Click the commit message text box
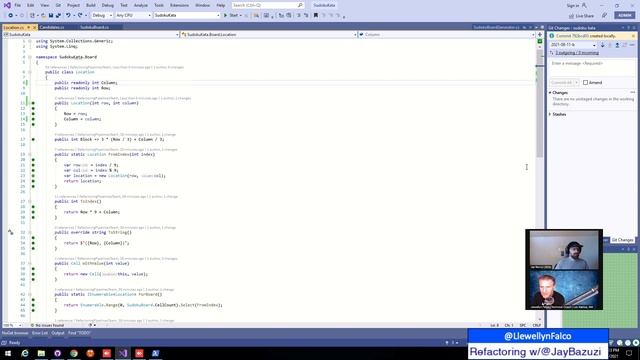The image size is (640, 360). pyautogui.click(x=592, y=68)
